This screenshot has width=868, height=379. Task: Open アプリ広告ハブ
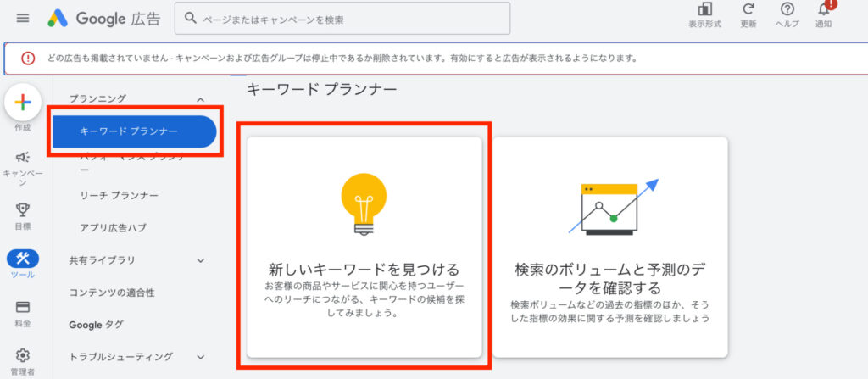(113, 228)
